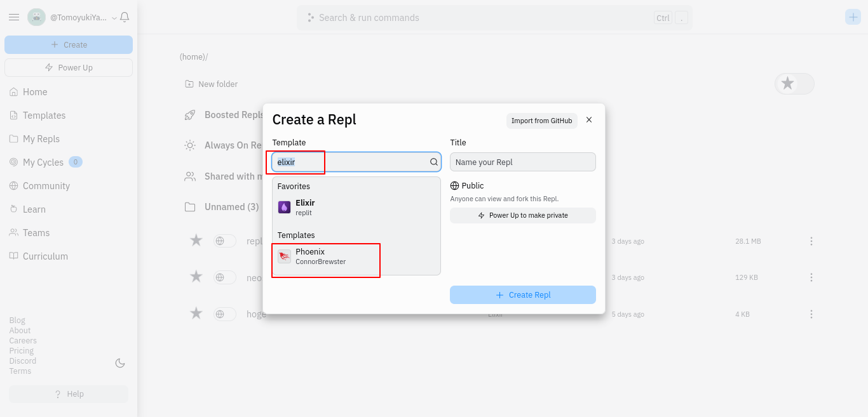Focus the Search & run commands field
The width and height of the screenshot is (868, 417).
(494, 18)
